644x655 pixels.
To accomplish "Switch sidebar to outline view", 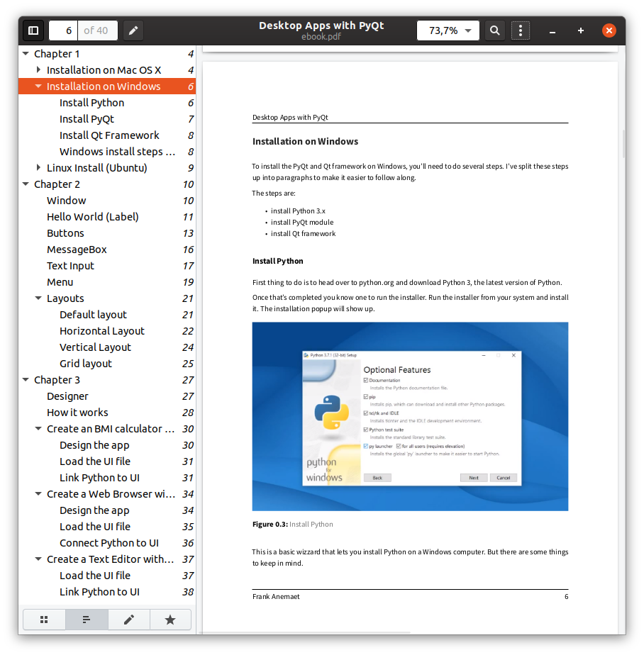I will 87,620.
